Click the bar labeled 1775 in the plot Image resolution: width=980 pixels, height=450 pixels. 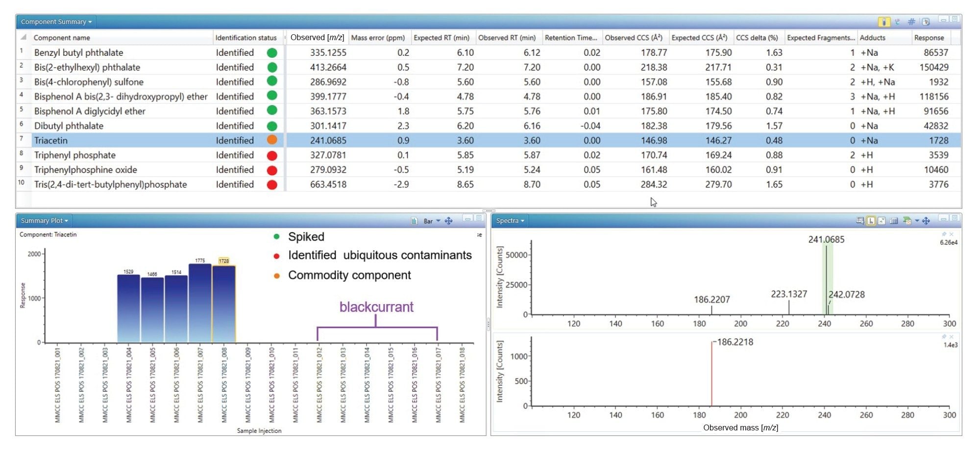pyautogui.click(x=200, y=304)
